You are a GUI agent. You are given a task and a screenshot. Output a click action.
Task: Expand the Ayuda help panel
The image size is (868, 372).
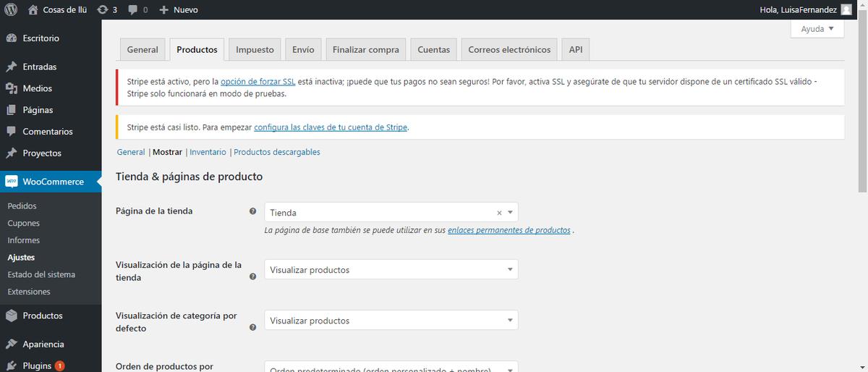pyautogui.click(x=817, y=29)
